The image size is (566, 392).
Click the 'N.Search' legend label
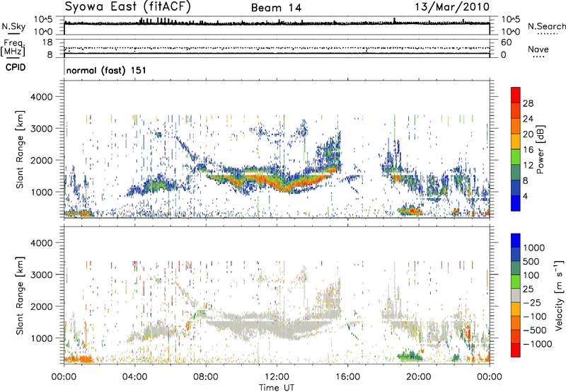coord(546,26)
